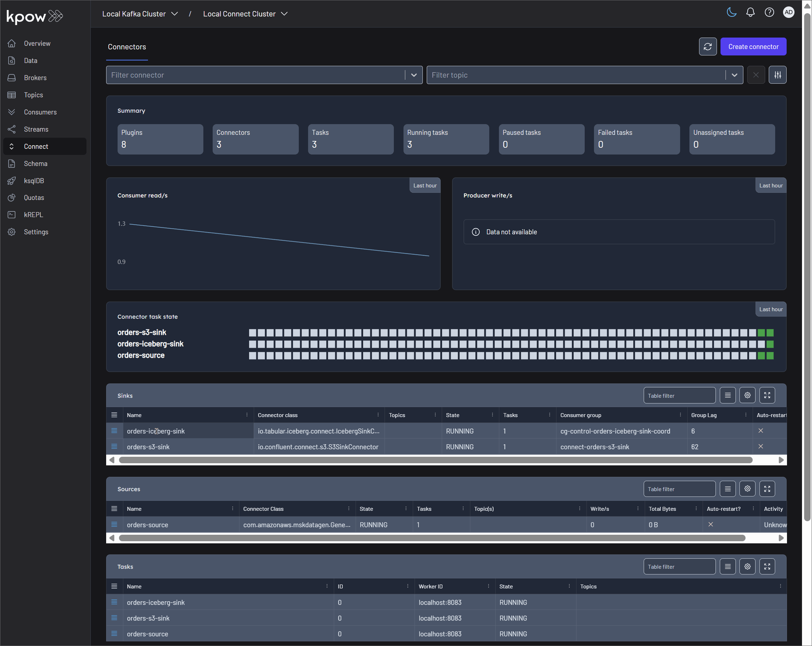Open Sinks table column settings gear
The width and height of the screenshot is (812, 646).
[747, 395]
